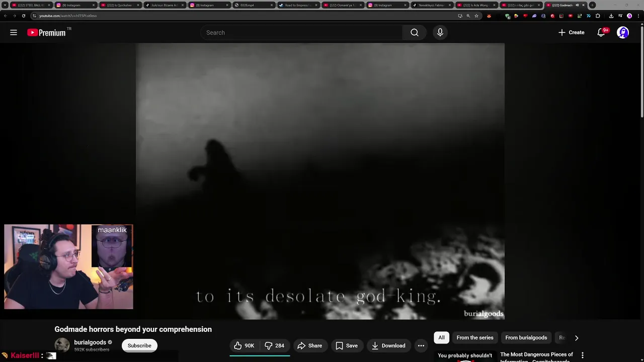Click the browser address bar URL
Screen dimensions: 644x362
[68, 16]
